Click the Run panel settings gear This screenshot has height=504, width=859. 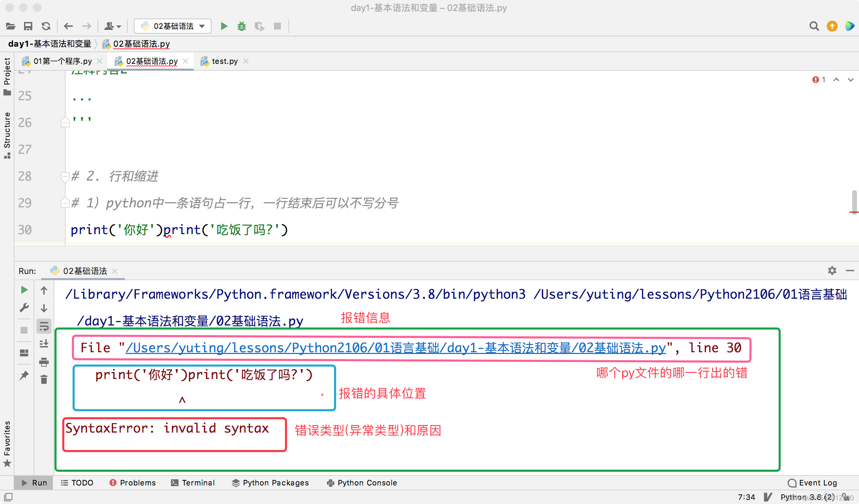click(832, 271)
